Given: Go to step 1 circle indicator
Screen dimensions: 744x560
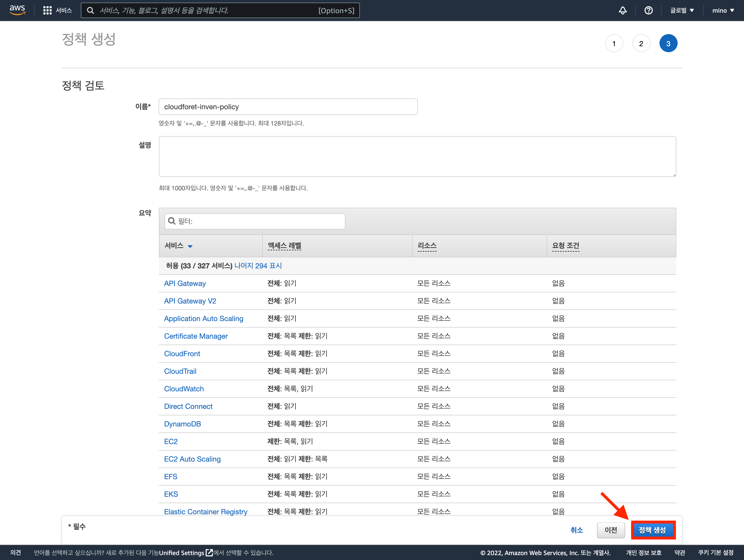Looking at the screenshot, I should [x=614, y=43].
